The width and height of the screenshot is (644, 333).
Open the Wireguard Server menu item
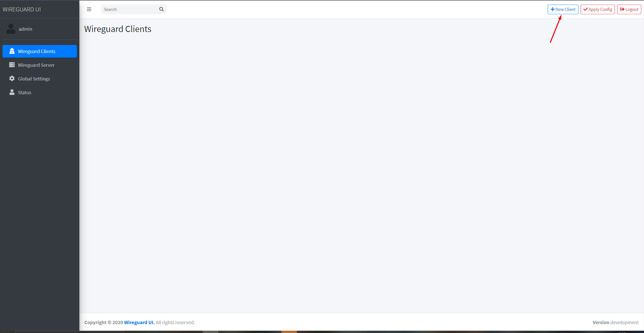36,65
